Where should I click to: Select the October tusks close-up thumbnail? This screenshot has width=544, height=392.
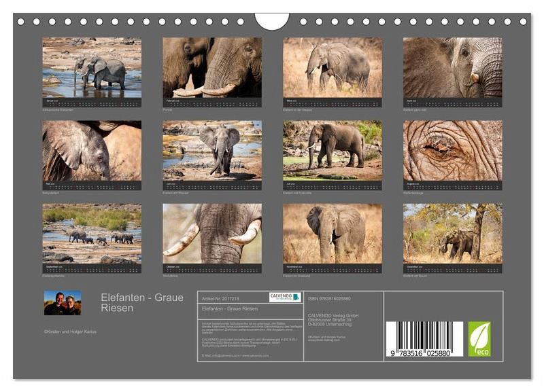pyautogui.click(x=212, y=234)
